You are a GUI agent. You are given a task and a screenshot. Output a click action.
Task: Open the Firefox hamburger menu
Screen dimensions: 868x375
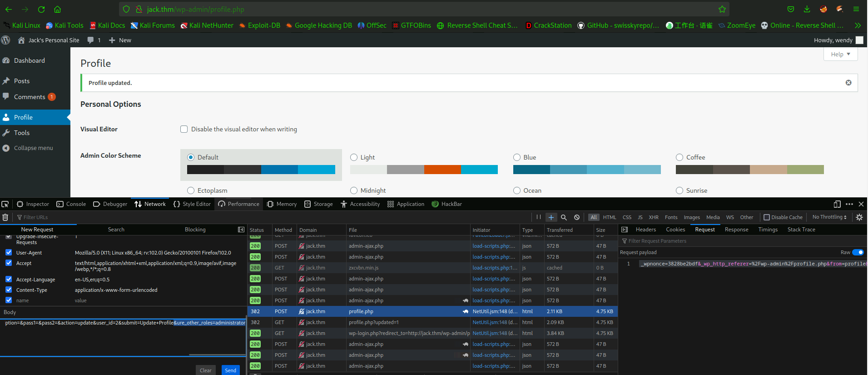[856, 9]
